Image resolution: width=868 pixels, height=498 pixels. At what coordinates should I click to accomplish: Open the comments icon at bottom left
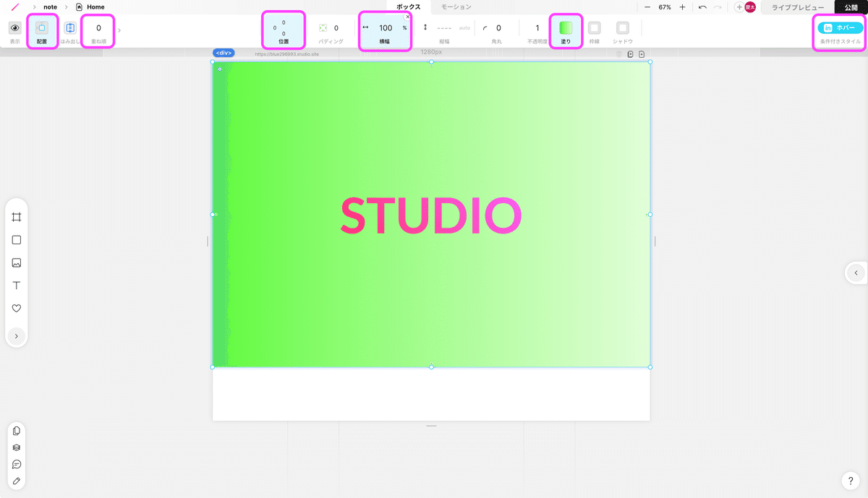click(x=17, y=464)
